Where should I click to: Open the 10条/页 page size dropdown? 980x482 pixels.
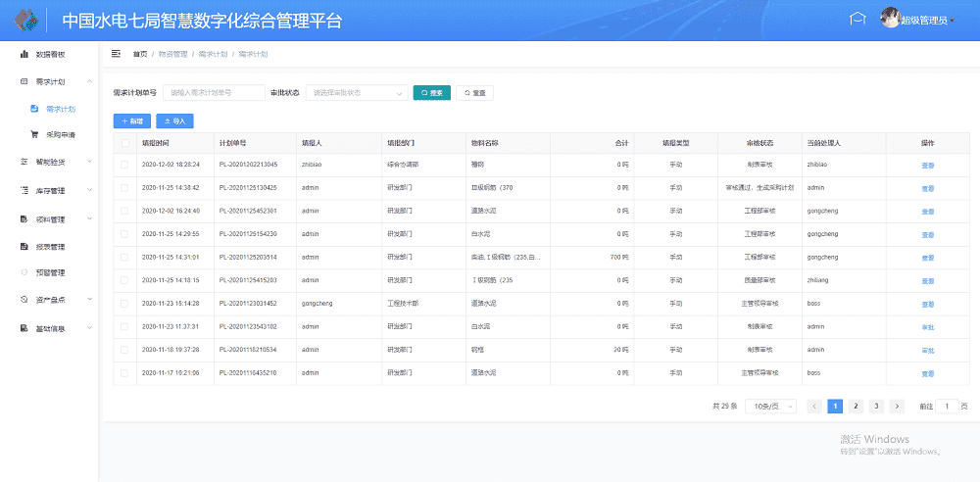point(770,406)
